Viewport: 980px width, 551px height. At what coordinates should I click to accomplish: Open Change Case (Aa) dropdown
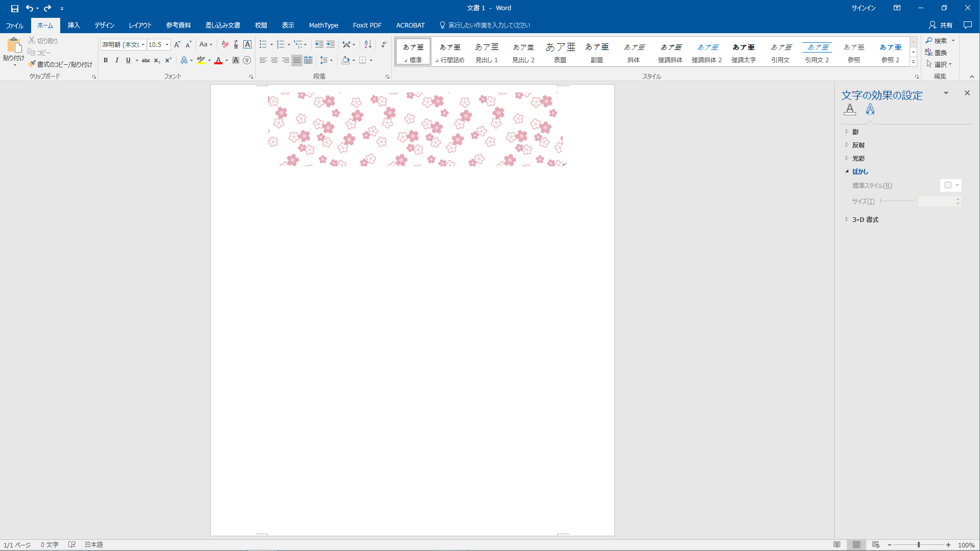pyautogui.click(x=206, y=44)
